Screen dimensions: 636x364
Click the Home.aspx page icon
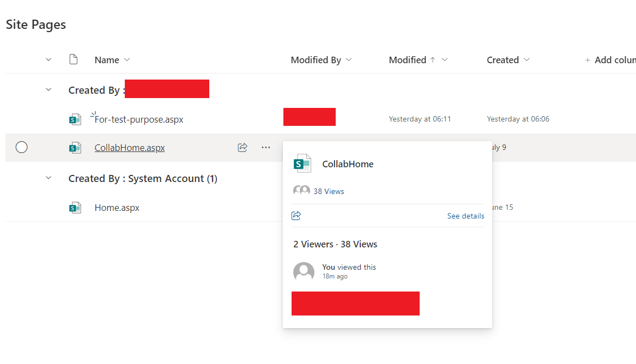(75, 208)
